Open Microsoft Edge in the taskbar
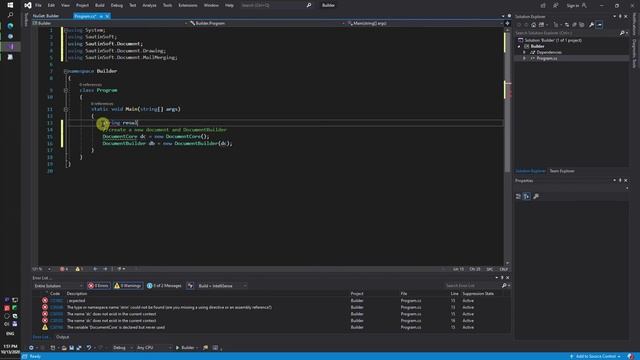The width and height of the screenshot is (640, 360). [10, 25]
